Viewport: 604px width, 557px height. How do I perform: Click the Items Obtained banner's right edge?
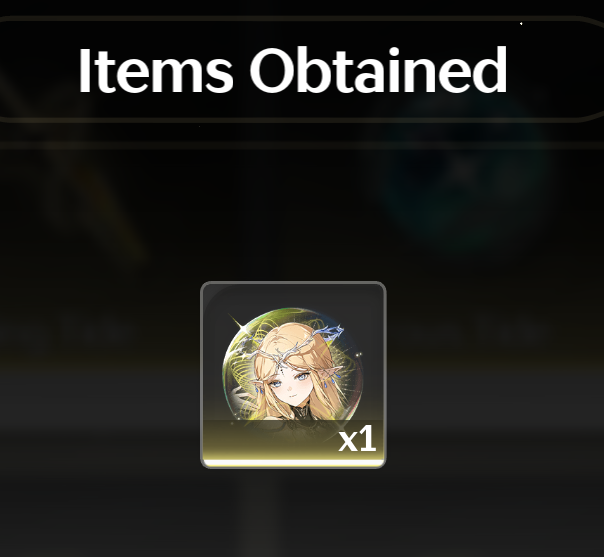[589, 69]
